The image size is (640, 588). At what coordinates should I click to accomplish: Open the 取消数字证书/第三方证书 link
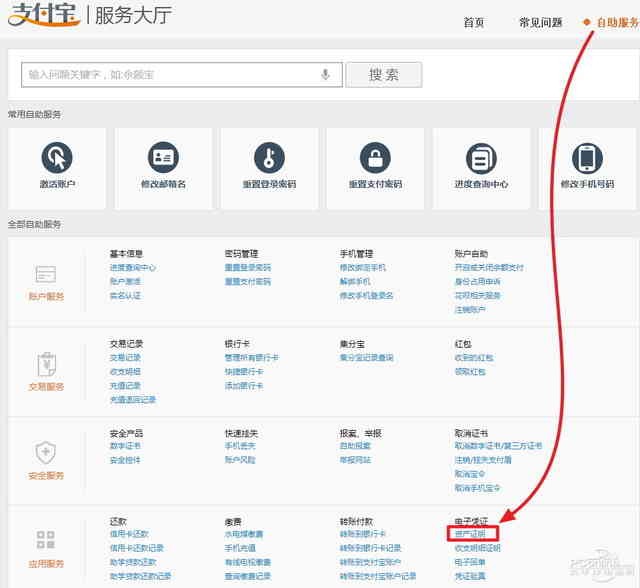498,446
